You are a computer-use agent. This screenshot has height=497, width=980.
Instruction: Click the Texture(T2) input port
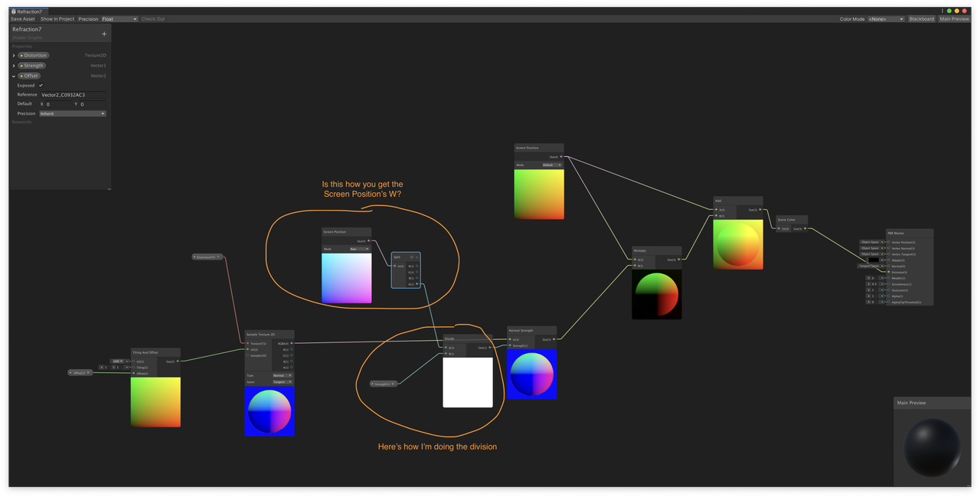coord(247,343)
